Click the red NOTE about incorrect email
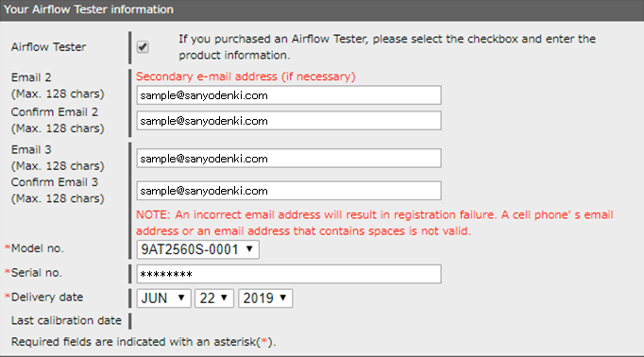Viewport: 644px width, 357px height. point(375,223)
